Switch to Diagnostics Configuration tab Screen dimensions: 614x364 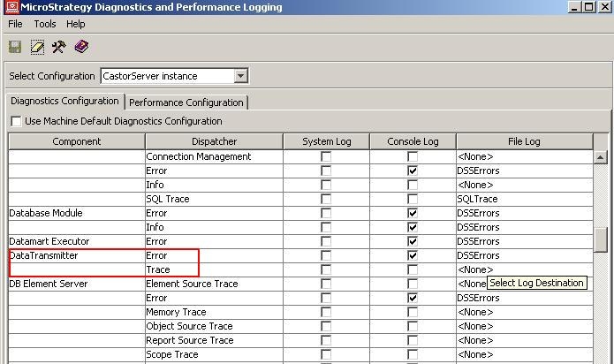[x=64, y=101]
